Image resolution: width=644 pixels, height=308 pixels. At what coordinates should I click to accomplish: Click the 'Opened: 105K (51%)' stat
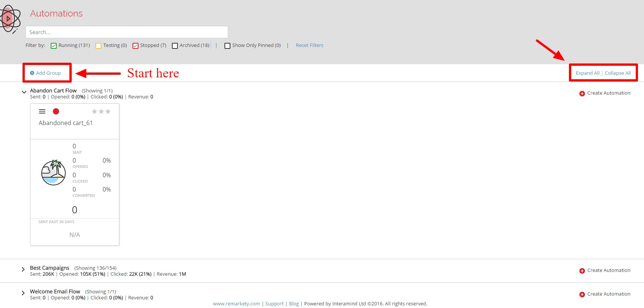coord(82,274)
